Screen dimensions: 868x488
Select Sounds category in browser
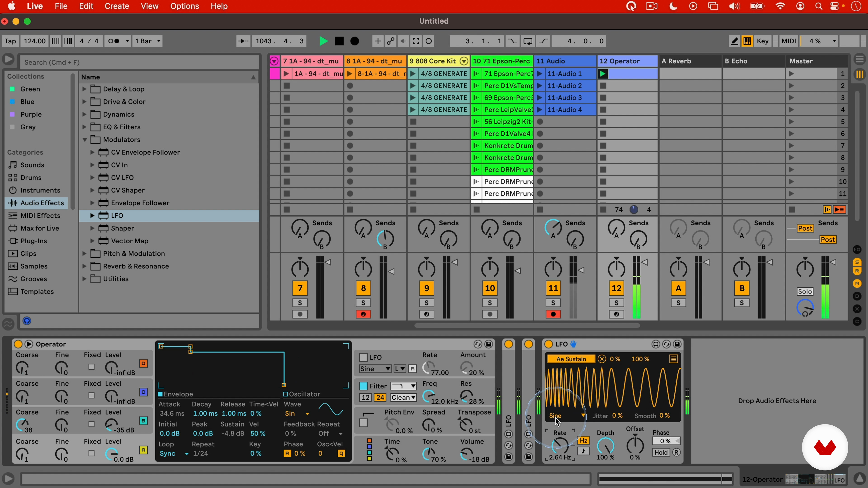click(32, 165)
